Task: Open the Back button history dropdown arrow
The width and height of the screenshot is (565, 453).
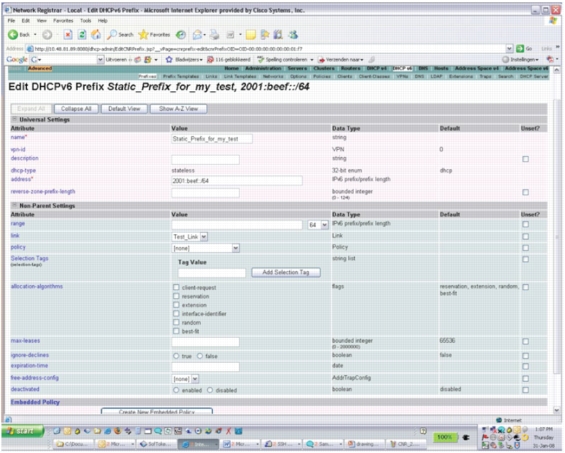Action: pyautogui.click(x=35, y=35)
